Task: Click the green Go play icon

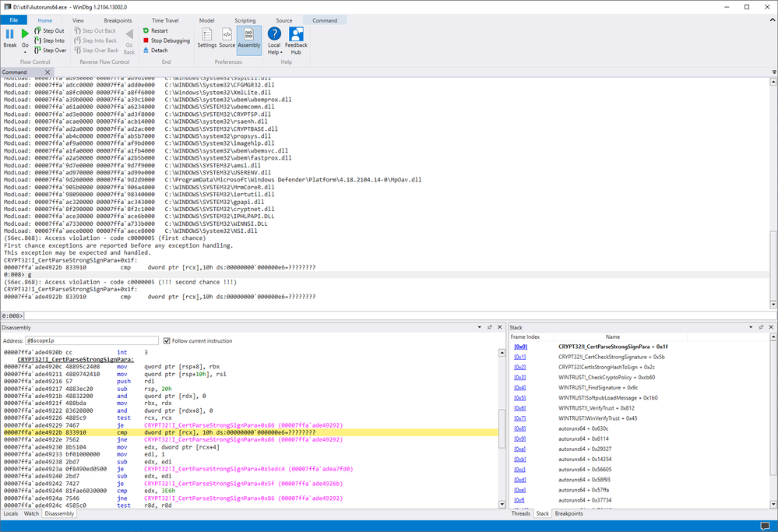Action: pyautogui.click(x=25, y=33)
